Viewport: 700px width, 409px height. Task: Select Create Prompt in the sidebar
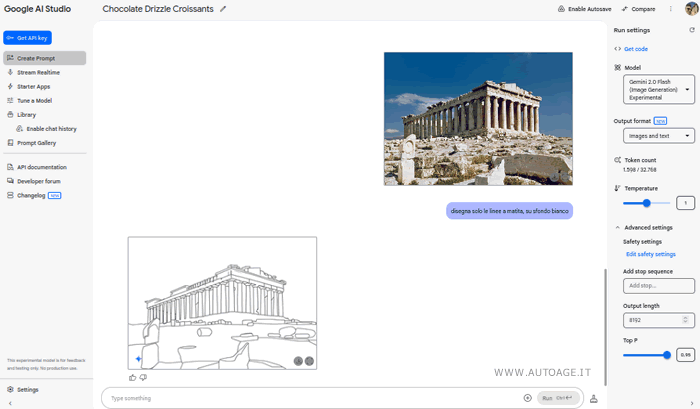(35, 58)
